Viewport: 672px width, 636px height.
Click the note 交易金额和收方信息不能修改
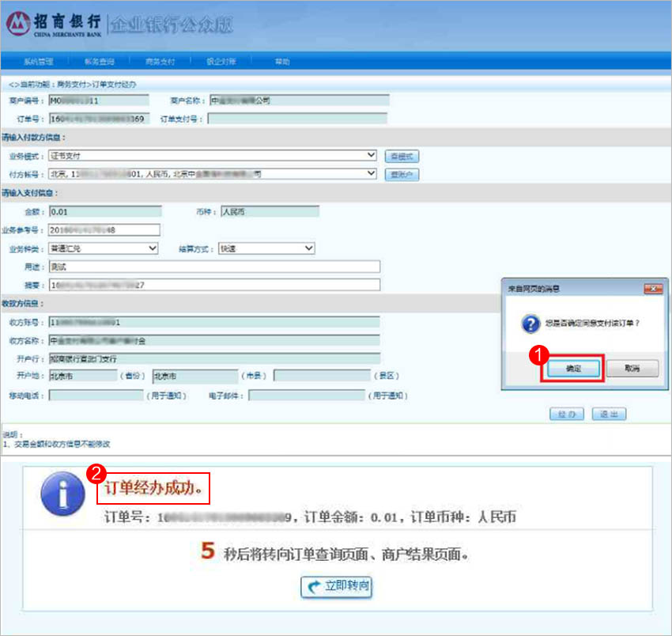point(62,444)
